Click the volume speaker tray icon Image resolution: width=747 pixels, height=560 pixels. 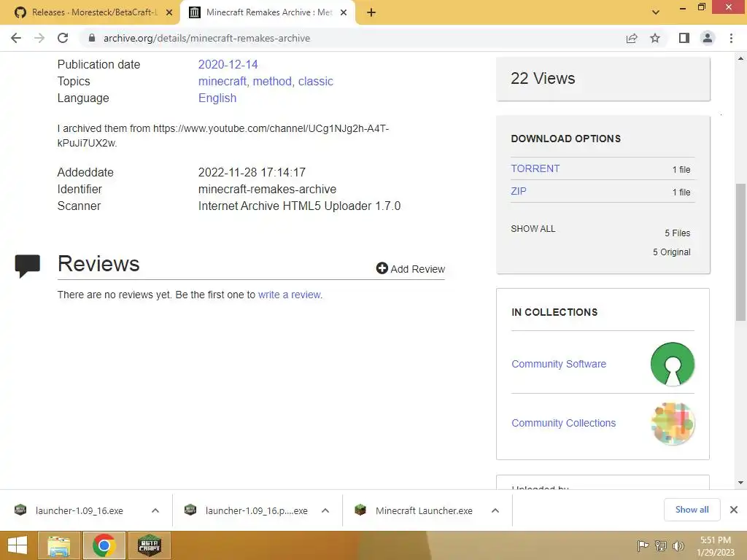[x=678, y=545]
